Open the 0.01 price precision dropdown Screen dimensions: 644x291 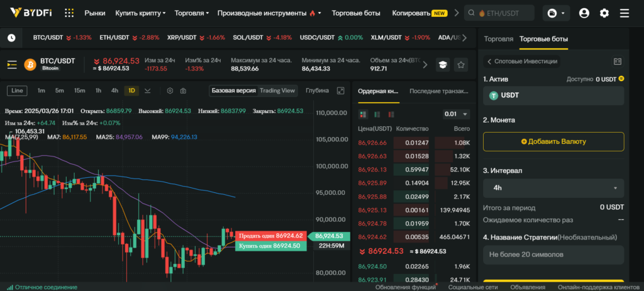tap(456, 114)
